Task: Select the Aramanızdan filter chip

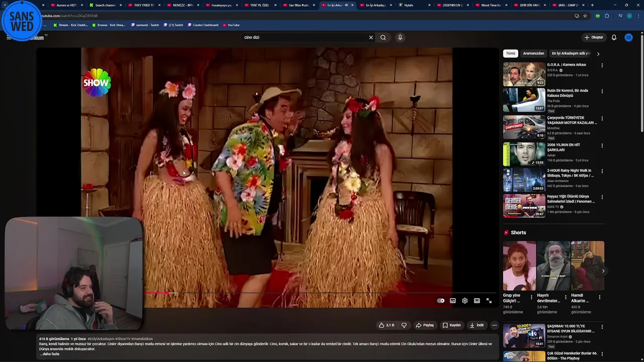Action: 533,53
